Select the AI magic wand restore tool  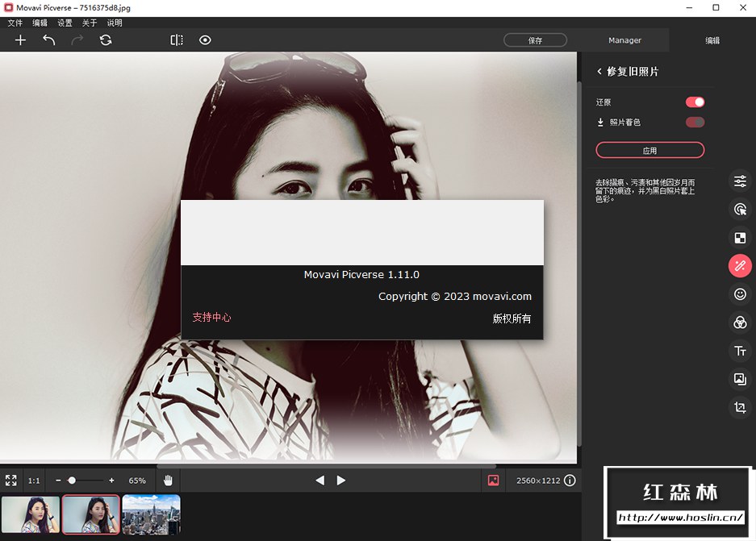[x=740, y=266]
